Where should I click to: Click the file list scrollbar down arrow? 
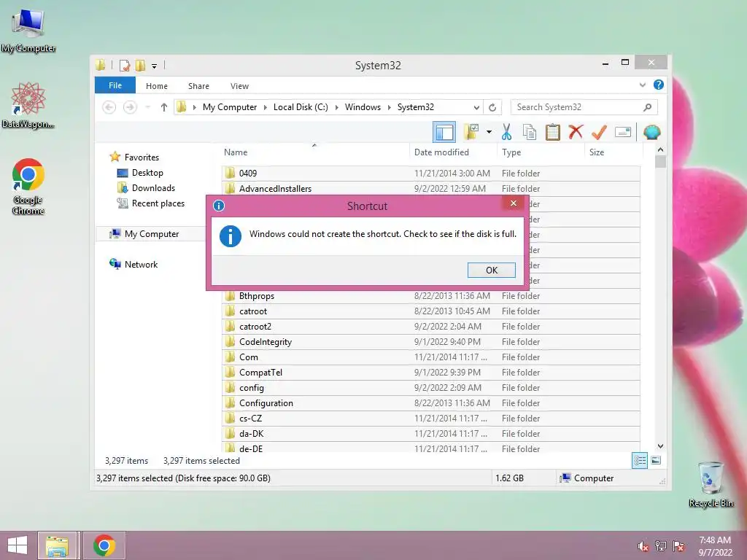[660, 446]
